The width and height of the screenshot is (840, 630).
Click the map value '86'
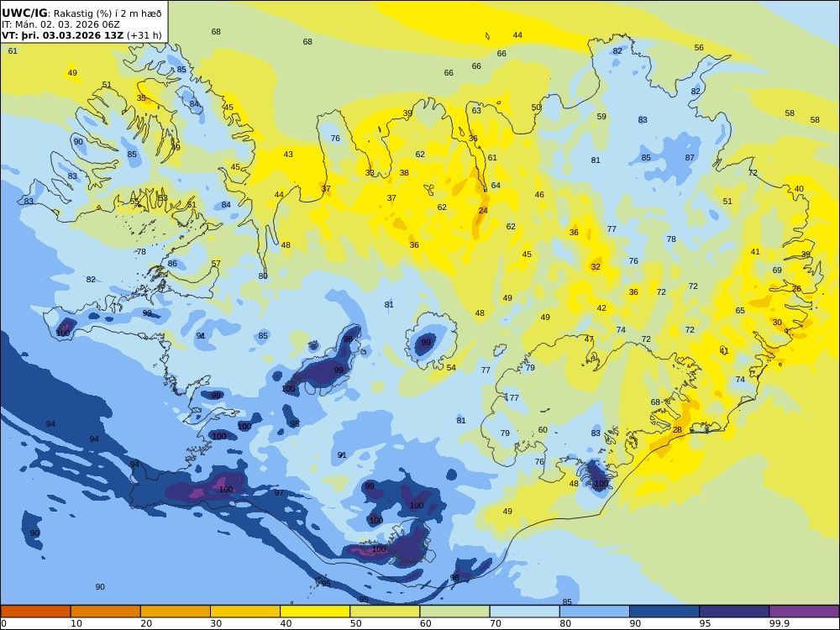[x=172, y=264]
